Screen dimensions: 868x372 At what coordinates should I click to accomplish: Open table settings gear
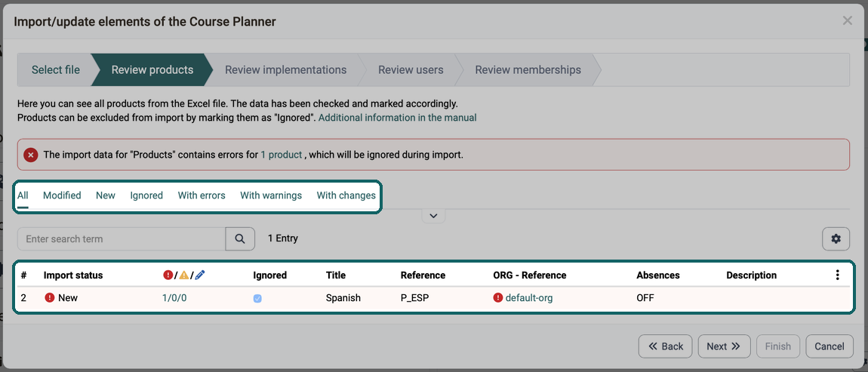(x=836, y=239)
